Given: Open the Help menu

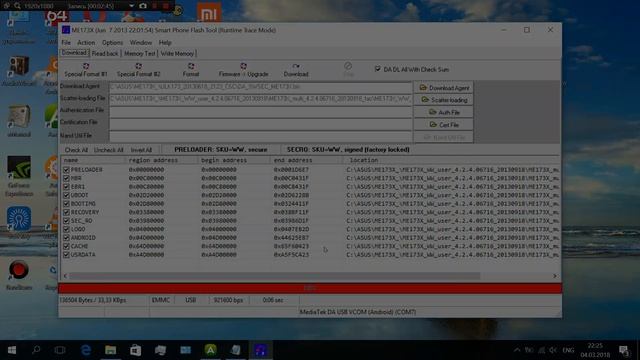Looking at the screenshot, I should (x=165, y=42).
